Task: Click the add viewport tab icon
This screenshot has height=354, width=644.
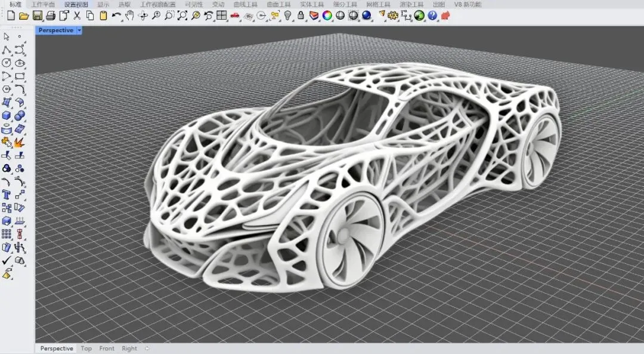Action: click(147, 348)
